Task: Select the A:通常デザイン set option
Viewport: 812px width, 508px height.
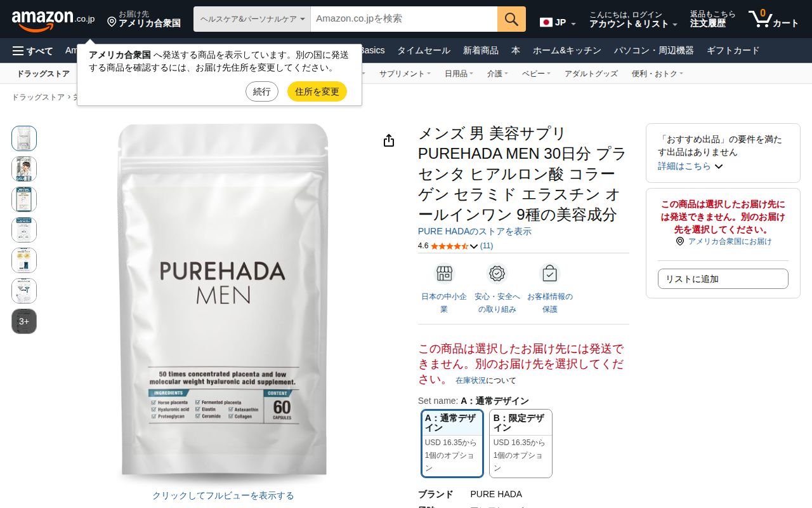Action: tap(452, 443)
